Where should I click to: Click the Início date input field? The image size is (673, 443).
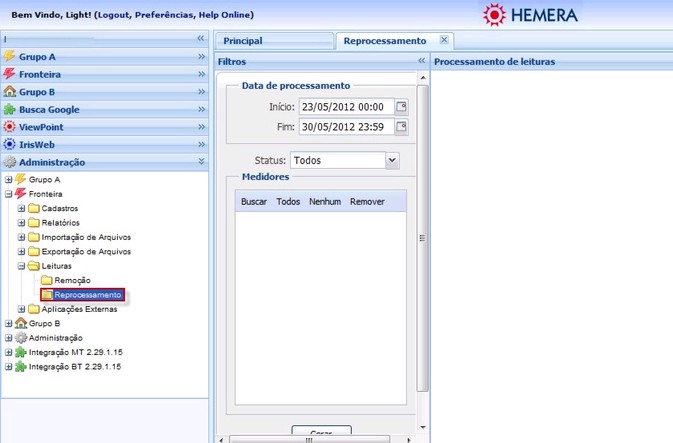click(x=345, y=107)
